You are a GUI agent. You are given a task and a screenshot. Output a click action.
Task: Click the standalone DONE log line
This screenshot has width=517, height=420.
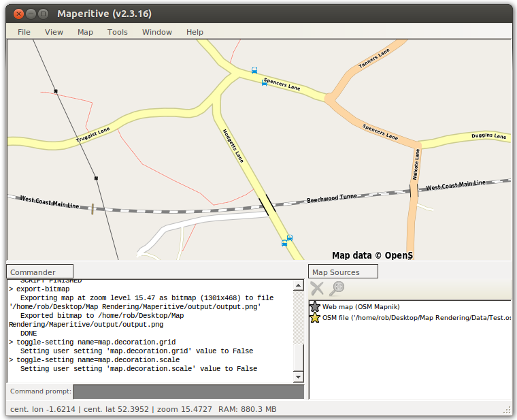point(29,334)
